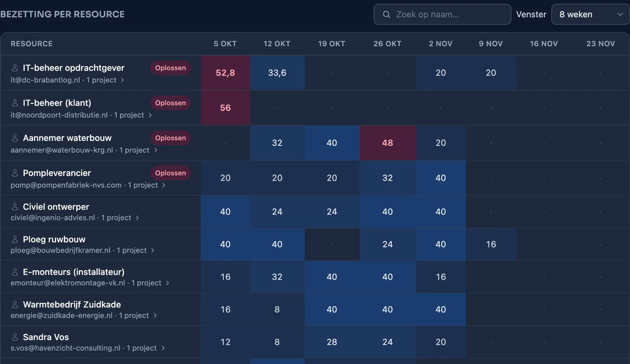The height and width of the screenshot is (364, 630).
Task: Click the RESOURCE column header
Action: [31, 44]
